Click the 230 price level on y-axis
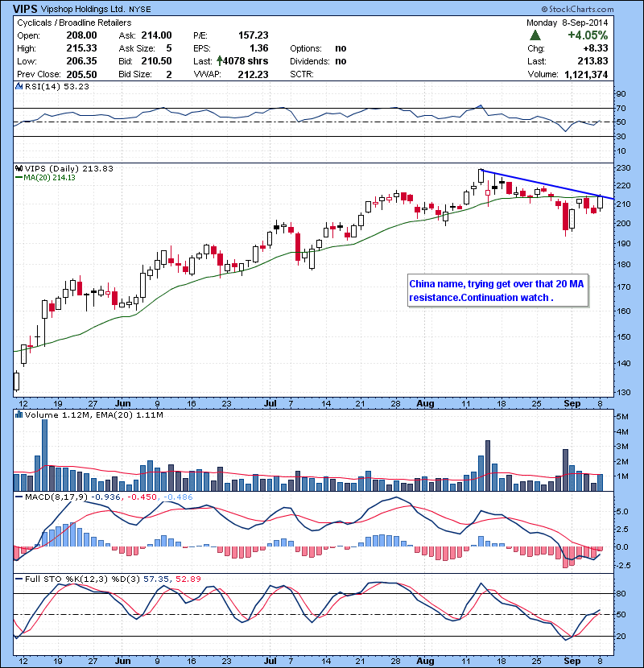Screen dimensions: 644x668 [x=624, y=168]
